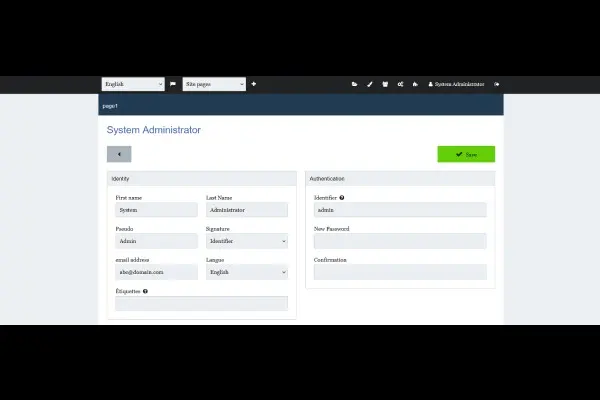
Task: Expand the Langue dropdown
Action: point(246,272)
